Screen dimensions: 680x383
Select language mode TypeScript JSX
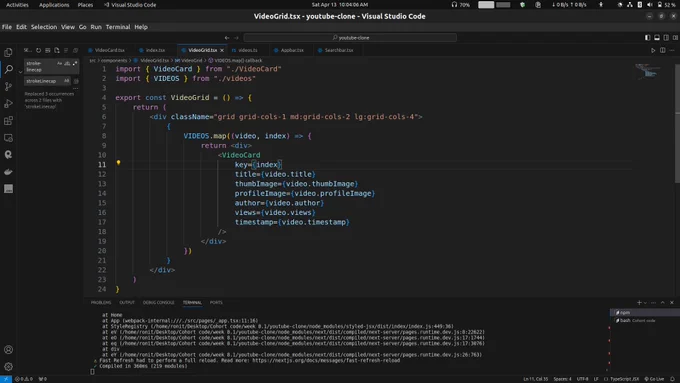[x=624, y=379]
